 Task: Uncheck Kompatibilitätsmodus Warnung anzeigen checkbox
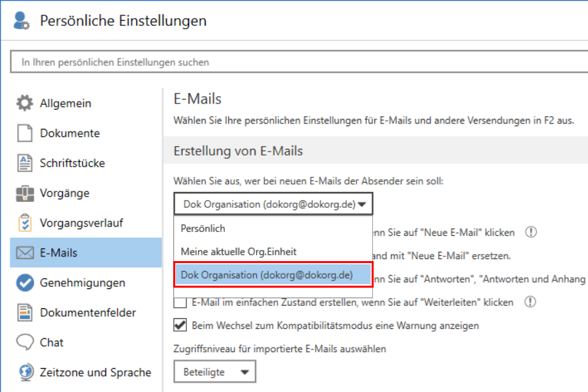click(x=180, y=326)
